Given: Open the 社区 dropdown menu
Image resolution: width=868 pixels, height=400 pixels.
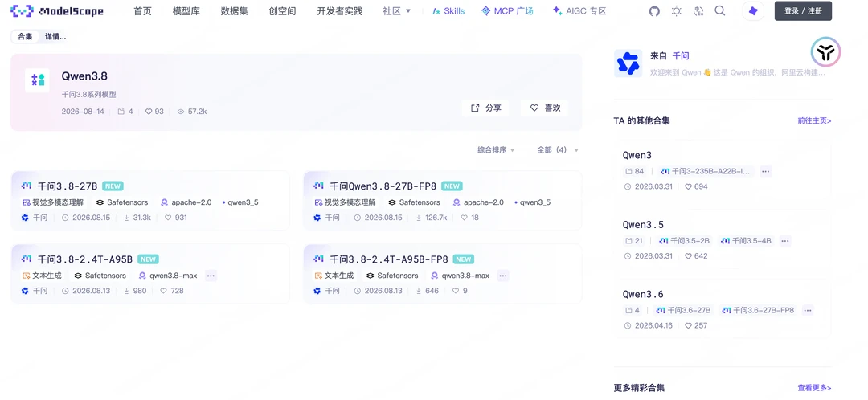Looking at the screenshot, I should tap(396, 11).
